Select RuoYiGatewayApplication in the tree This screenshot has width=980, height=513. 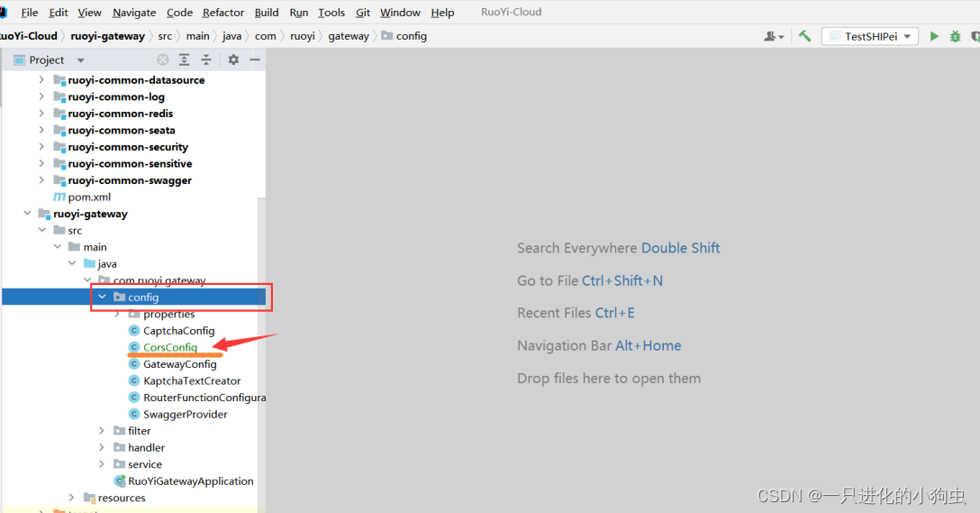pyautogui.click(x=190, y=481)
